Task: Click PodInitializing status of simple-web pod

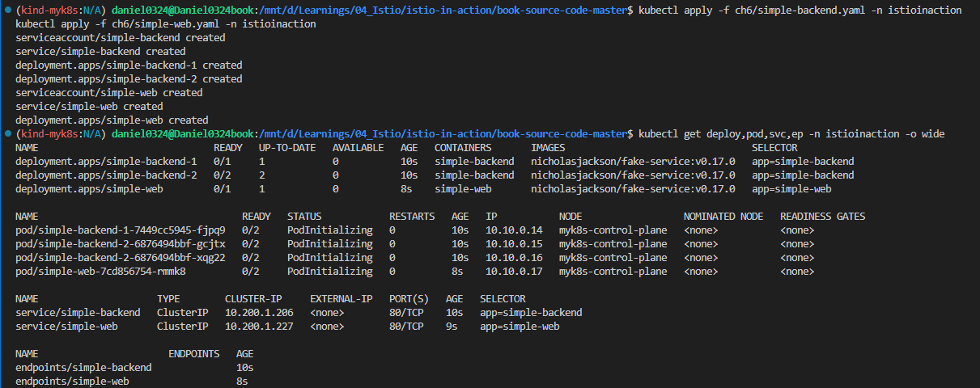Action: click(330, 272)
